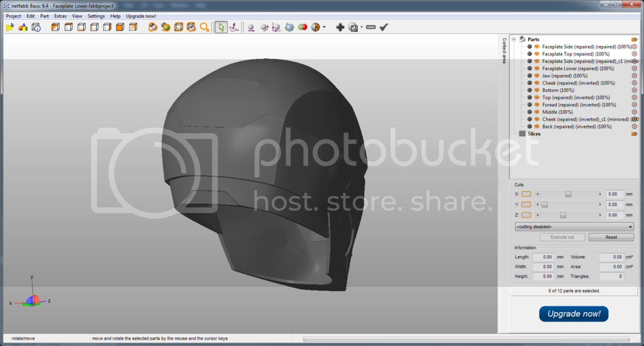Image resolution: width=644 pixels, height=346 pixels.
Task: Open dropdown arrow after the plus icon's neighbor
Action: pyautogui.click(x=362, y=28)
